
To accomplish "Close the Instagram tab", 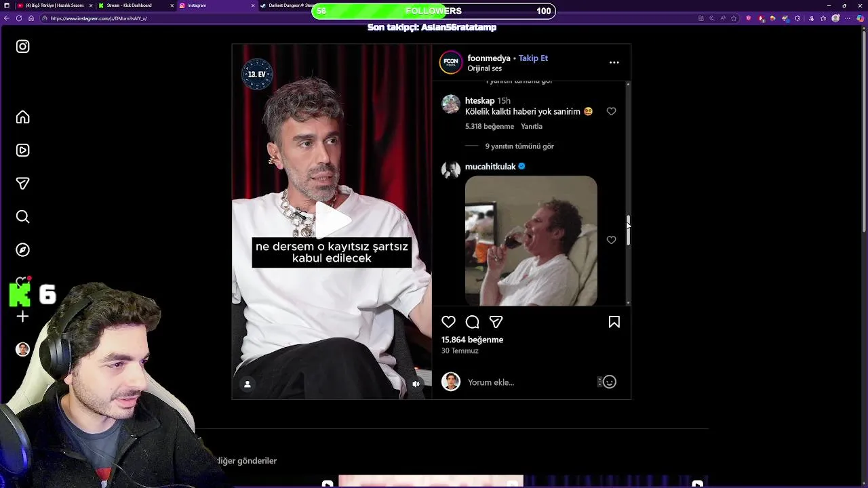I will (x=253, y=5).
